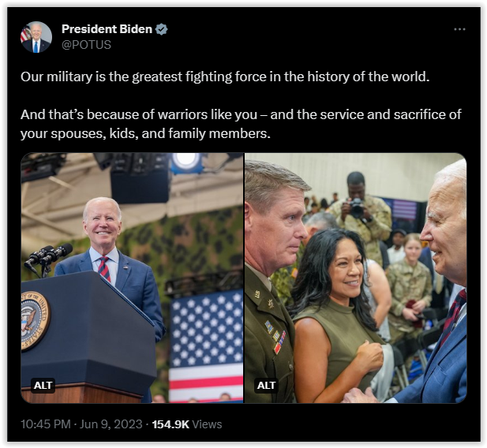Viewport: 487px width, 448px height.
Task: Enlarge the podium speech photo
Action: click(x=132, y=278)
